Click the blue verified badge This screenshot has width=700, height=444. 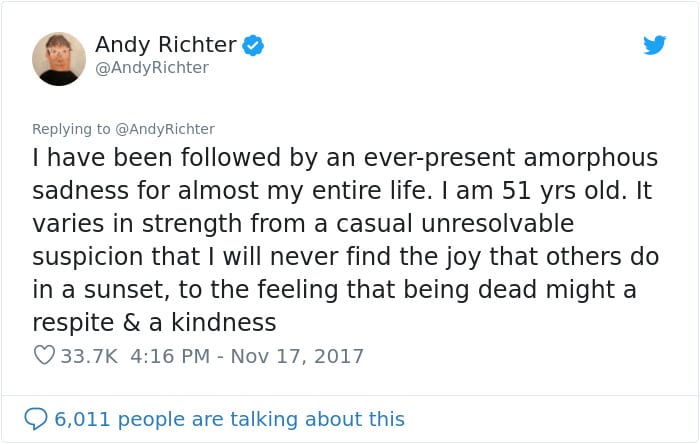click(x=253, y=45)
